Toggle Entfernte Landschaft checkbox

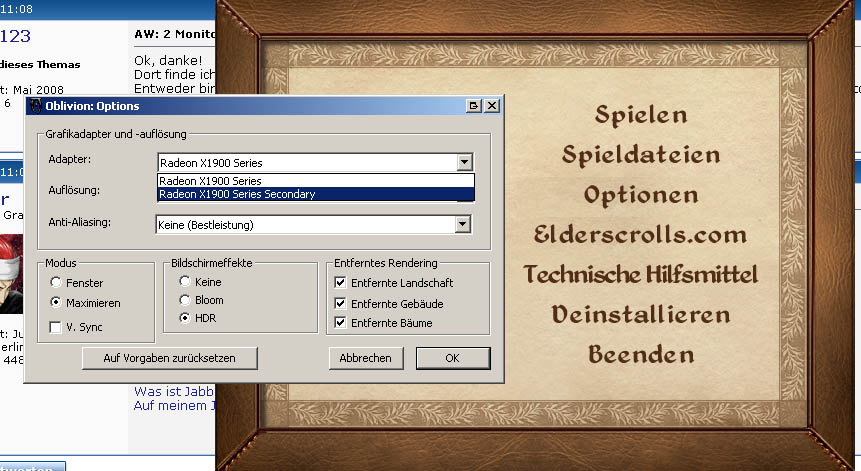[340, 283]
